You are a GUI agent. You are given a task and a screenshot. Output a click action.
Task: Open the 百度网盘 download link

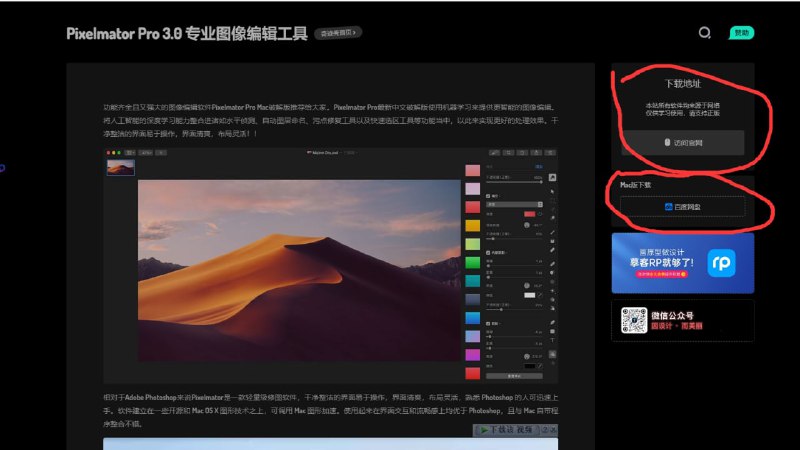click(x=683, y=207)
